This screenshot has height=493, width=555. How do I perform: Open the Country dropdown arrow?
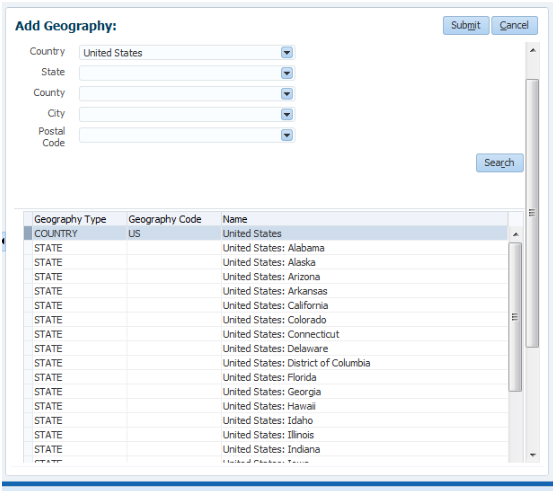click(x=287, y=53)
